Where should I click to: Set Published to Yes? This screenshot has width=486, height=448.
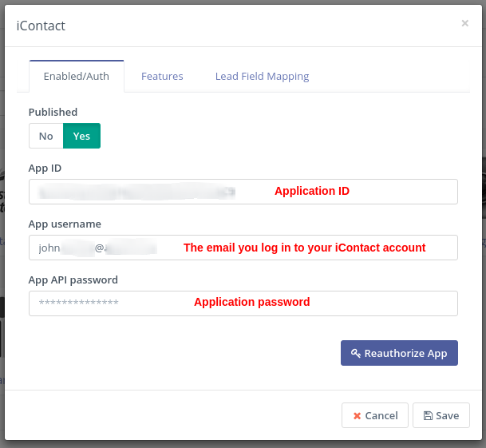coord(81,136)
